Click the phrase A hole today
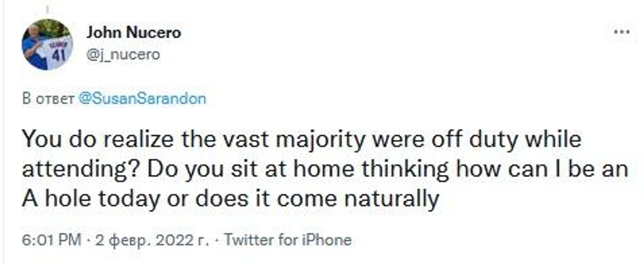 91,199
